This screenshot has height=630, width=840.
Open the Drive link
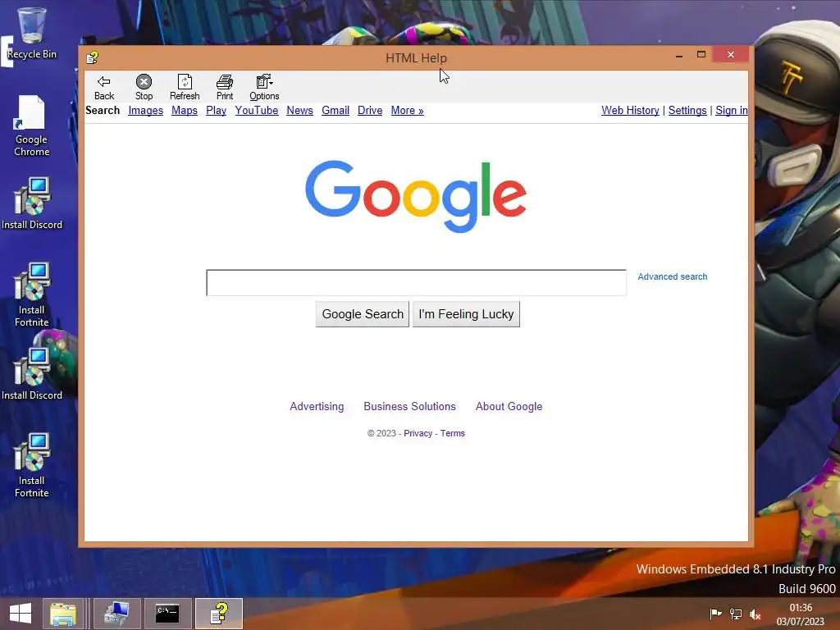point(370,111)
